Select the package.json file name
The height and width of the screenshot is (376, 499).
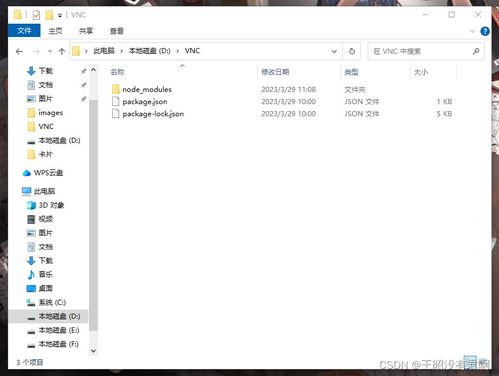(x=145, y=102)
